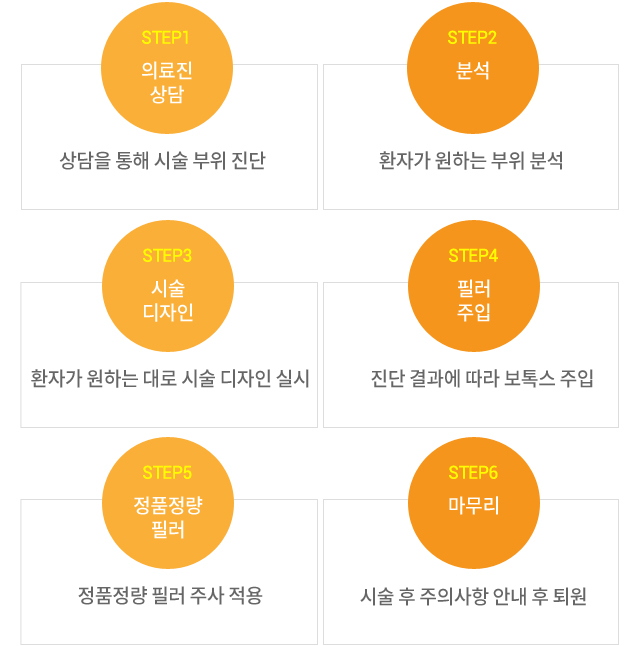Click 환자가 원하는 대로 시술 디자인 실시
The height and width of the screenshot is (646, 640).
click(170, 378)
